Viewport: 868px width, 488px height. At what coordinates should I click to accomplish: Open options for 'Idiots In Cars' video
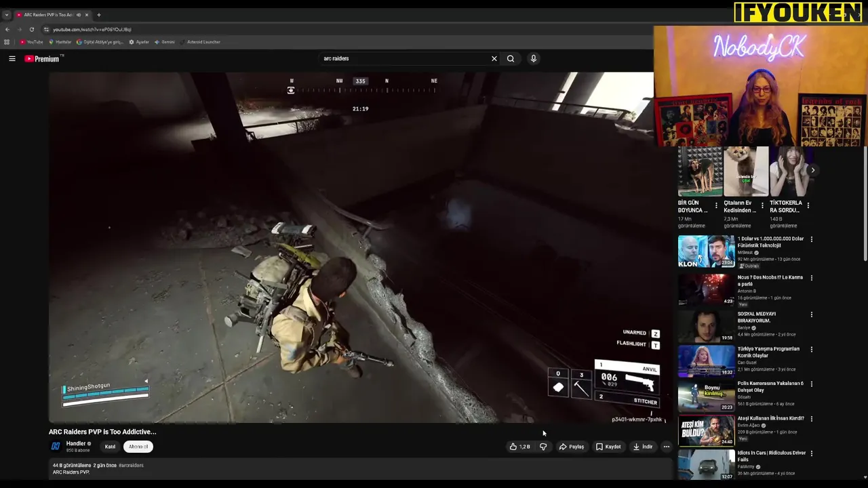click(811, 453)
